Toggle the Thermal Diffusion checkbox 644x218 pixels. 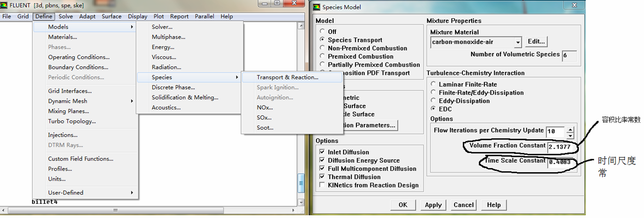click(x=322, y=177)
